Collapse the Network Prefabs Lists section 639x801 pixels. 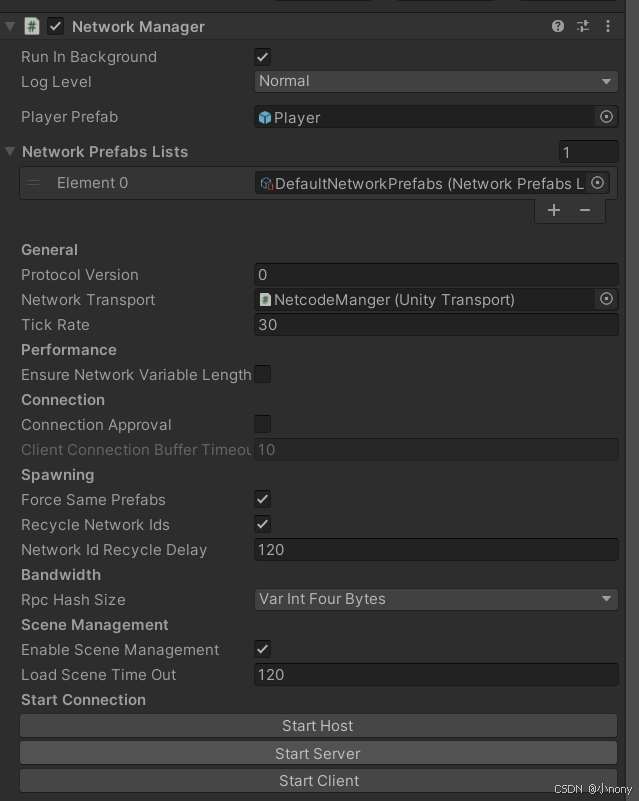coord(9,152)
